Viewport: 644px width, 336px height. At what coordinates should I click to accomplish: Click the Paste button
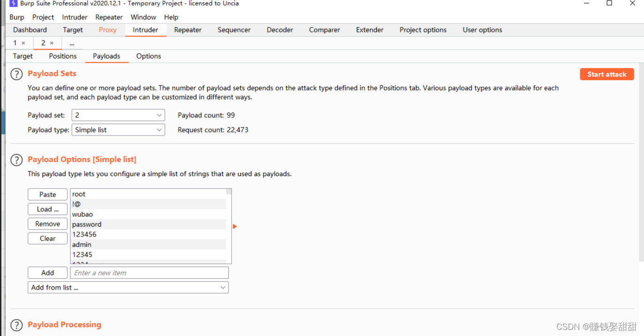click(x=47, y=194)
